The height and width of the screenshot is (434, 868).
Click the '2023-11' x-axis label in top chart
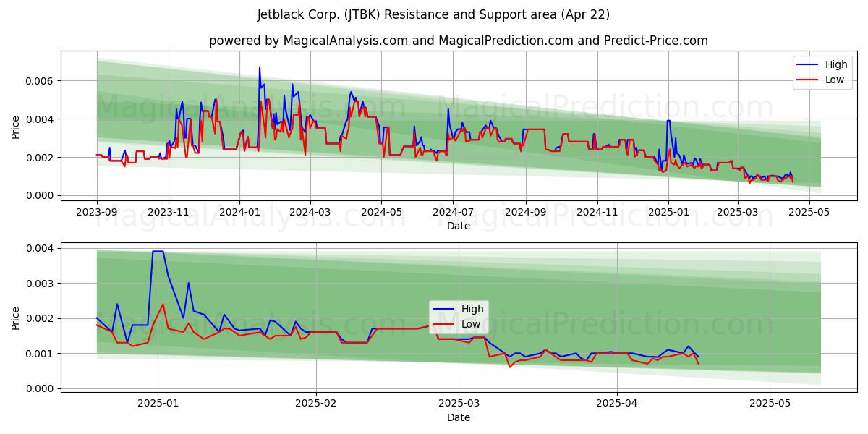point(169,212)
